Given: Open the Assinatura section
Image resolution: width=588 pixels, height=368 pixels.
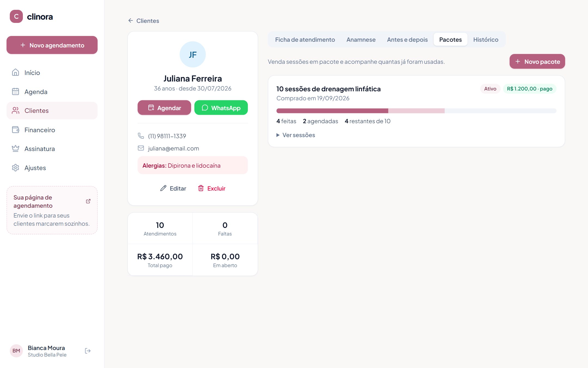Looking at the screenshot, I should tap(52, 149).
